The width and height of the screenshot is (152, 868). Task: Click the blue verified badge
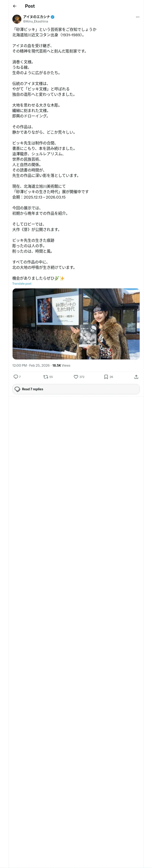[53, 17]
